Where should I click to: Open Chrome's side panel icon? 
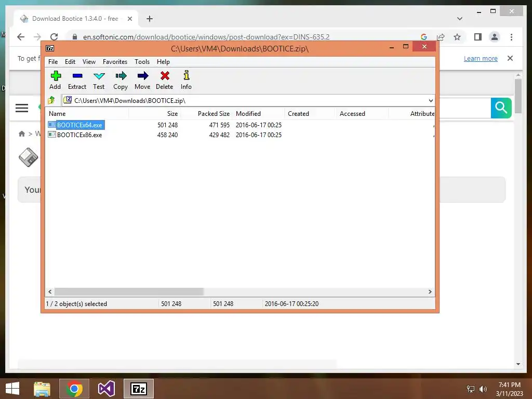[x=478, y=37]
